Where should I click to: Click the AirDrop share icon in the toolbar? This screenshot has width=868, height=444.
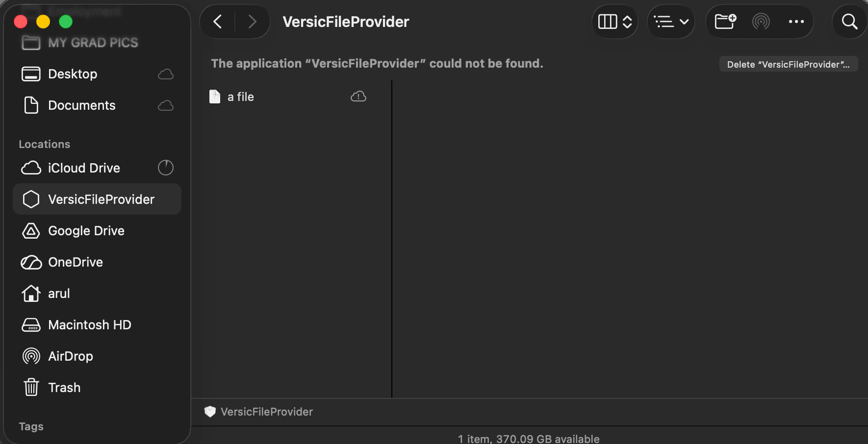click(x=761, y=22)
